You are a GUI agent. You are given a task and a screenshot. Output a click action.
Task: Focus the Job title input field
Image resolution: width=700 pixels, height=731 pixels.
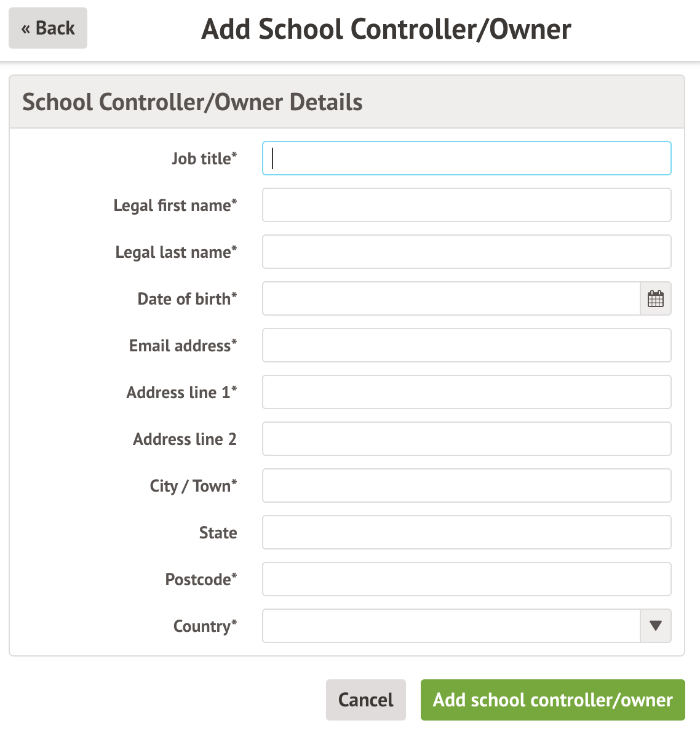(466, 159)
